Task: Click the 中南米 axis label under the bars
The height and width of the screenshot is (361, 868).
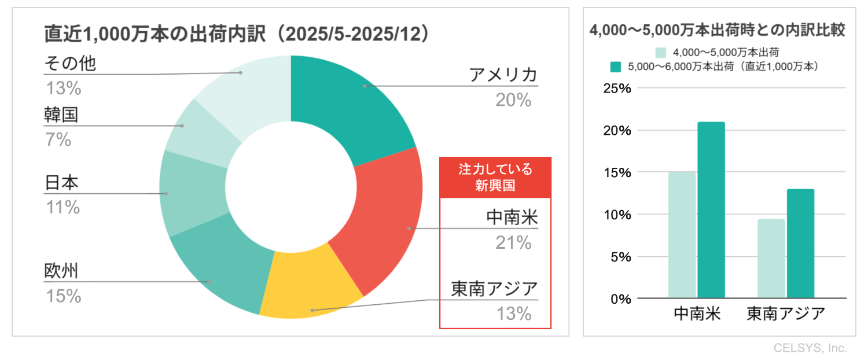Action: (697, 314)
